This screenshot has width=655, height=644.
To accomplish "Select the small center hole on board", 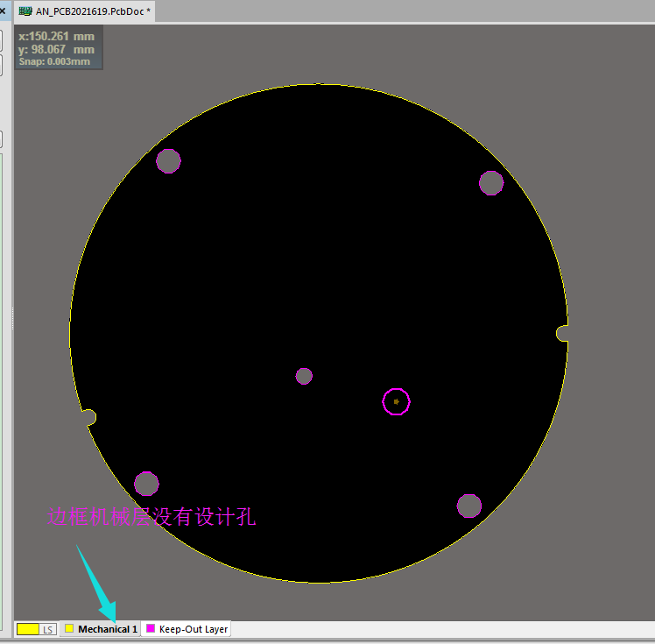I will click(304, 376).
